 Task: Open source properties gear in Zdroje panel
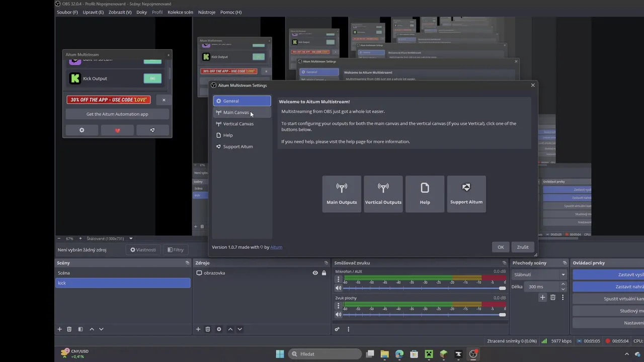(x=219, y=329)
